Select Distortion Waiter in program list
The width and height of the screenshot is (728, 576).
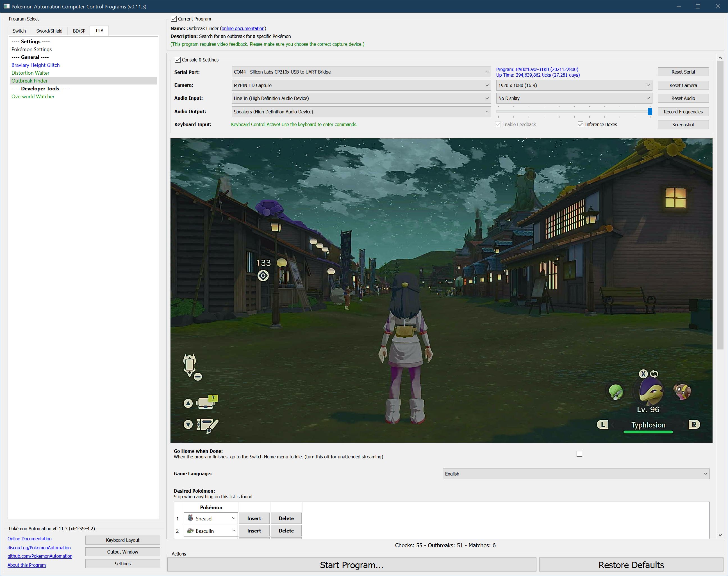30,73
